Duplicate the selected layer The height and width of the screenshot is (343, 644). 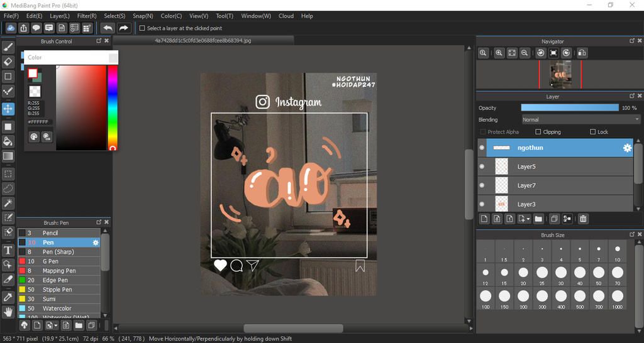(554, 219)
